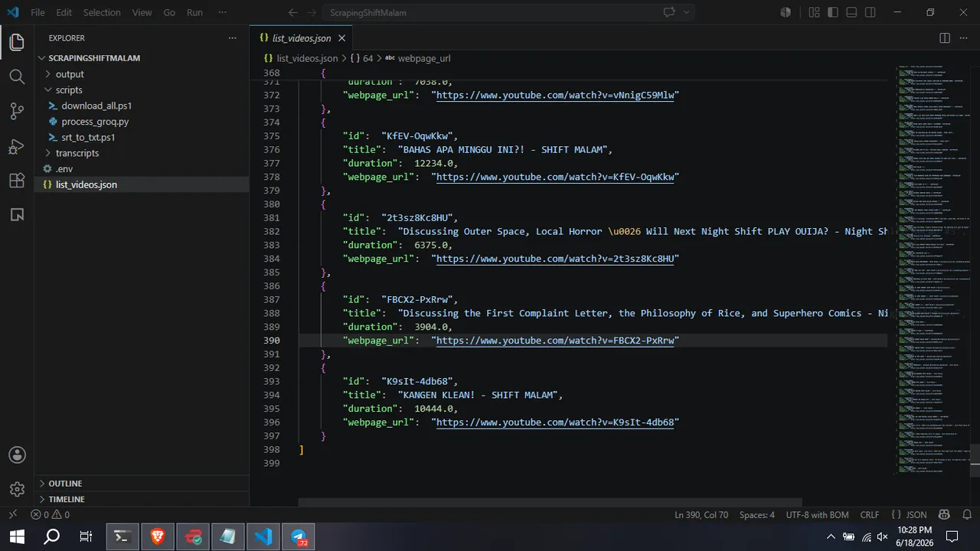This screenshot has height=551, width=980.
Task: Click the ScrapingShiftMalam command center search box
Action: click(490, 12)
